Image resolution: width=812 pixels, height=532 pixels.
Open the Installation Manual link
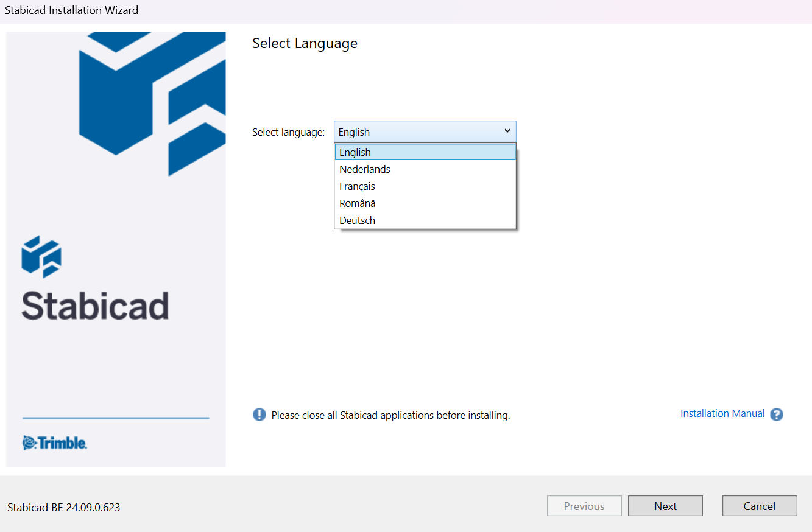tap(722, 413)
